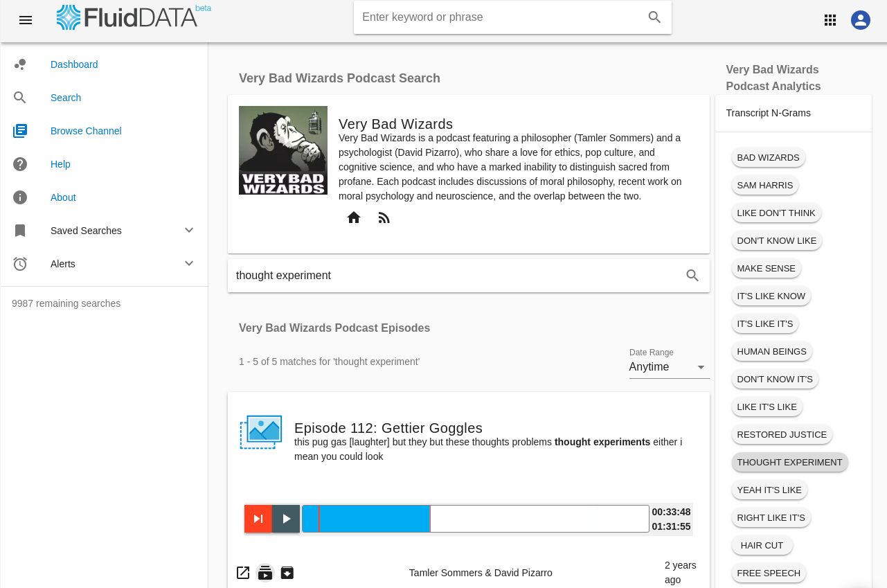Click the Very Bad Wizards podcast title
The image size is (887, 588).
pos(395,124)
